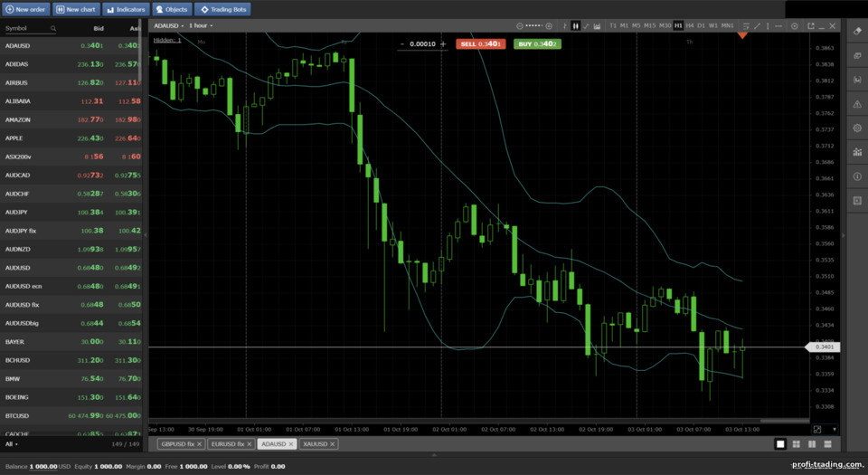
Task: Open settings gear in right sidebar
Action: pos(857,128)
